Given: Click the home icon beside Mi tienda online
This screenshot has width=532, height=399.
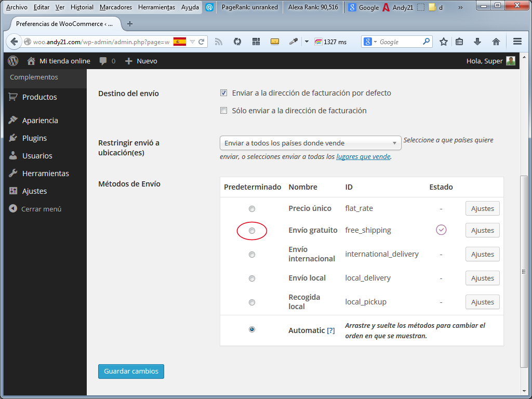Looking at the screenshot, I should coord(31,61).
